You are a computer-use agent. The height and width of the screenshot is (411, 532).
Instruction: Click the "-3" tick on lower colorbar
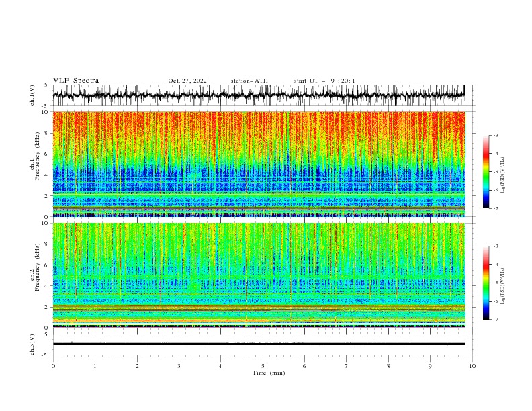pyautogui.click(x=496, y=246)
